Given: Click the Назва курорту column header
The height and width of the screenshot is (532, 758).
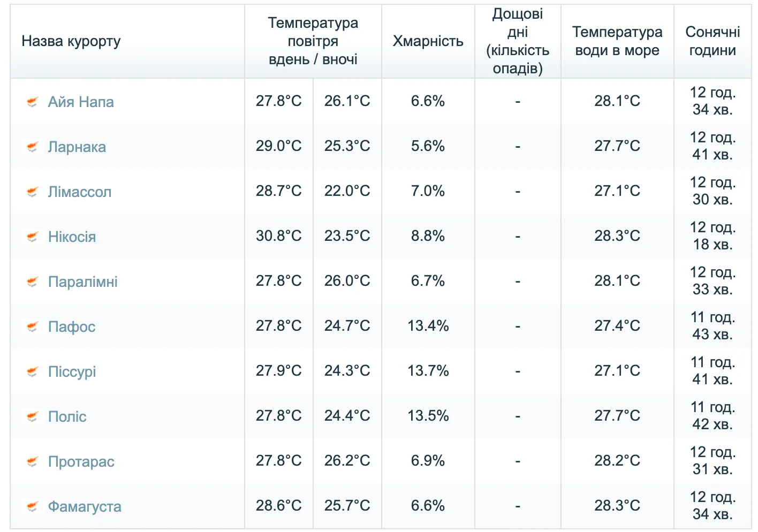Looking at the screenshot, I should coord(71,41).
